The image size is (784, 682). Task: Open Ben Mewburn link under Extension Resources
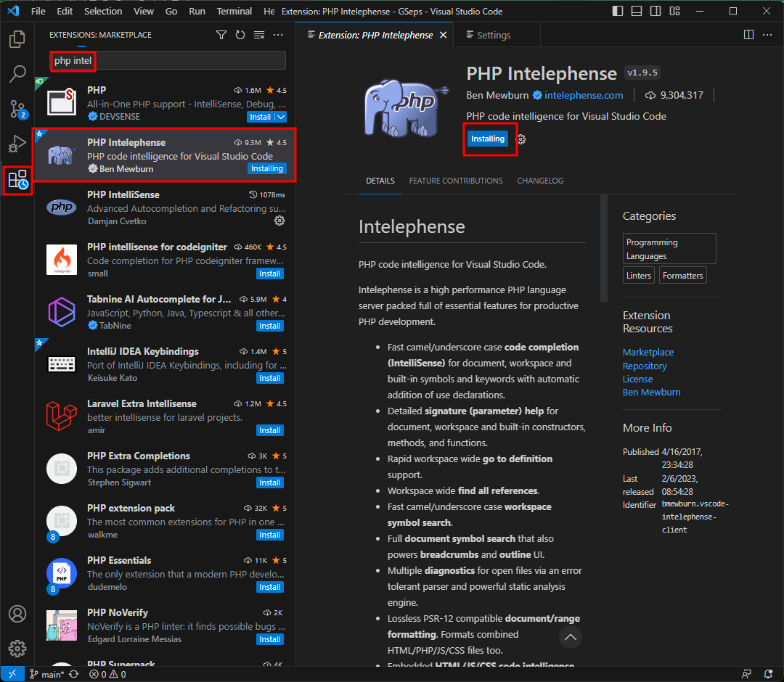tap(651, 393)
